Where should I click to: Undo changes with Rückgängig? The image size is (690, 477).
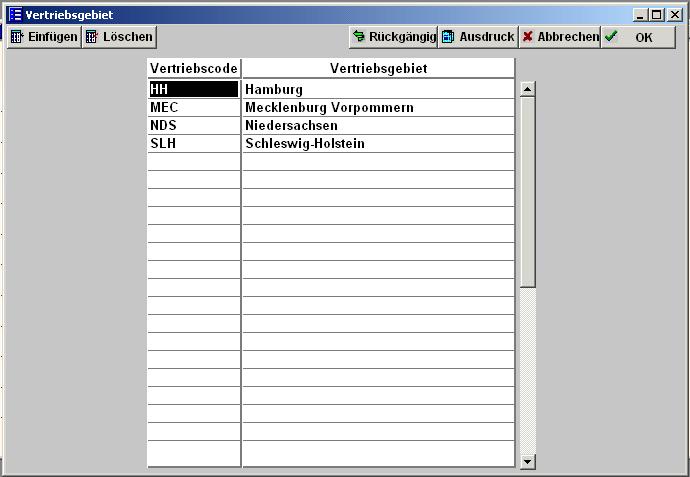[393, 37]
